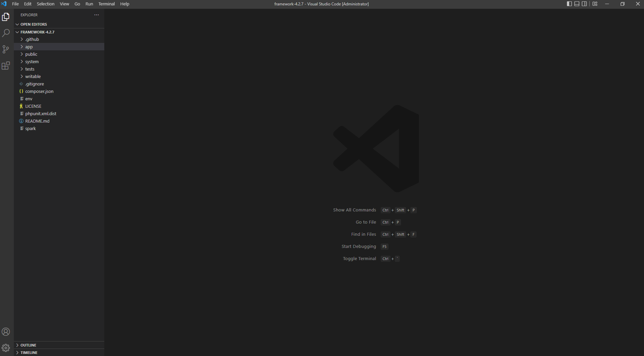
Task: Collapse the Open Editors section
Action: point(59,24)
